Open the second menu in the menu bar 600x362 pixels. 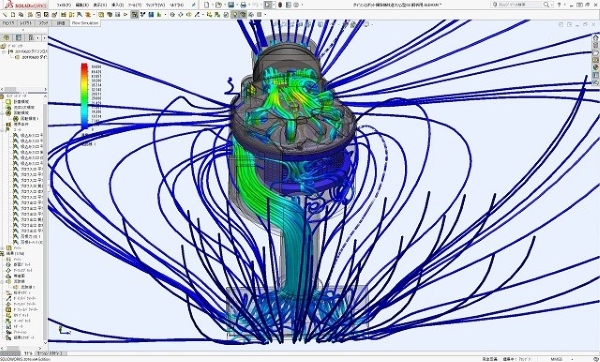click(82, 5)
